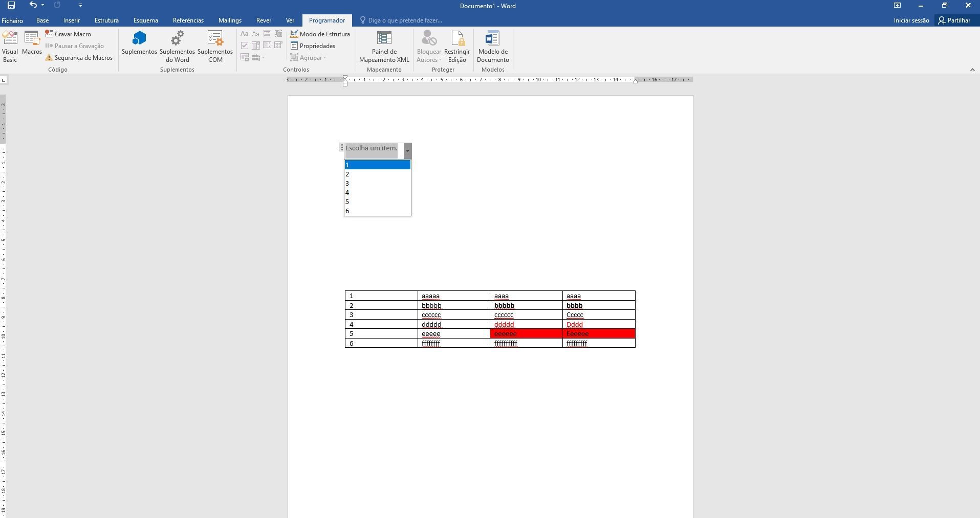Insert a checkbox content control

(x=245, y=46)
